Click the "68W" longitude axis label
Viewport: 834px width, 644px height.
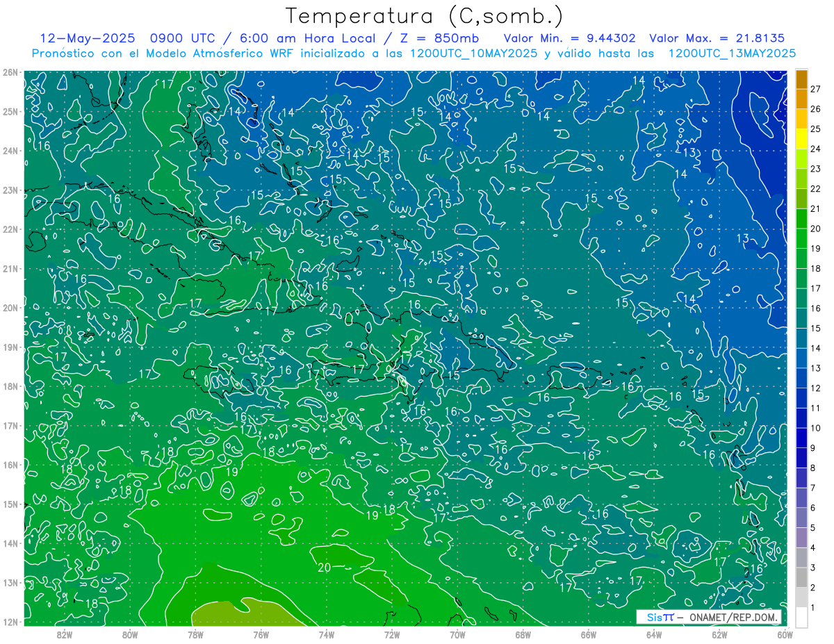click(523, 634)
